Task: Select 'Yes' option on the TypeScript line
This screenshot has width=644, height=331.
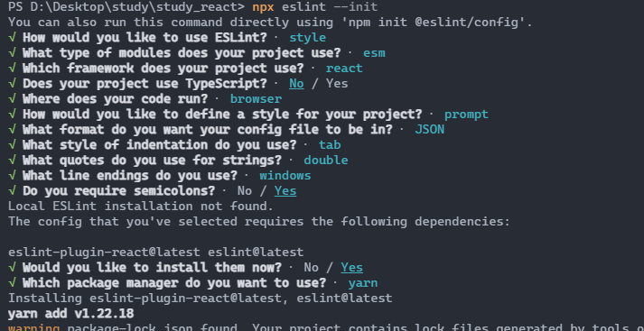Action: click(337, 84)
